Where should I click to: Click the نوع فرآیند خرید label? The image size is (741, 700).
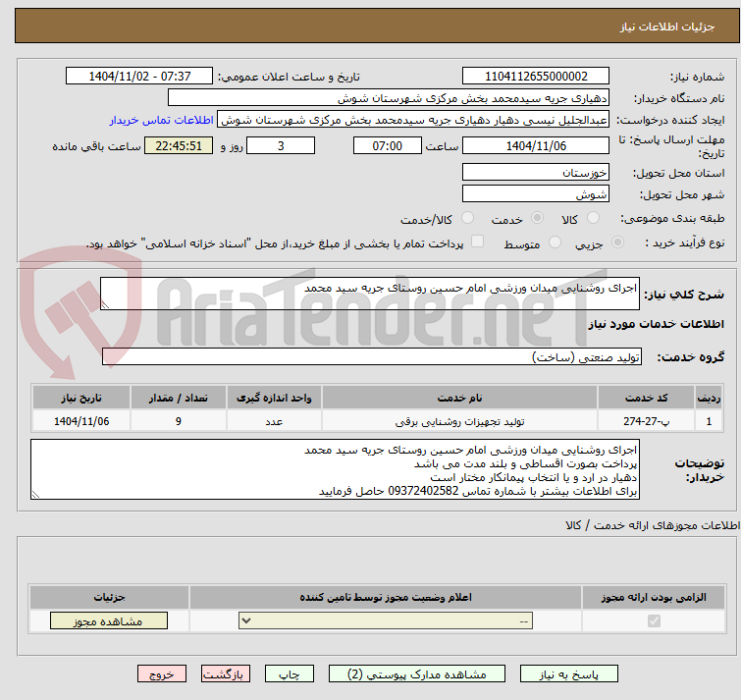click(x=685, y=242)
